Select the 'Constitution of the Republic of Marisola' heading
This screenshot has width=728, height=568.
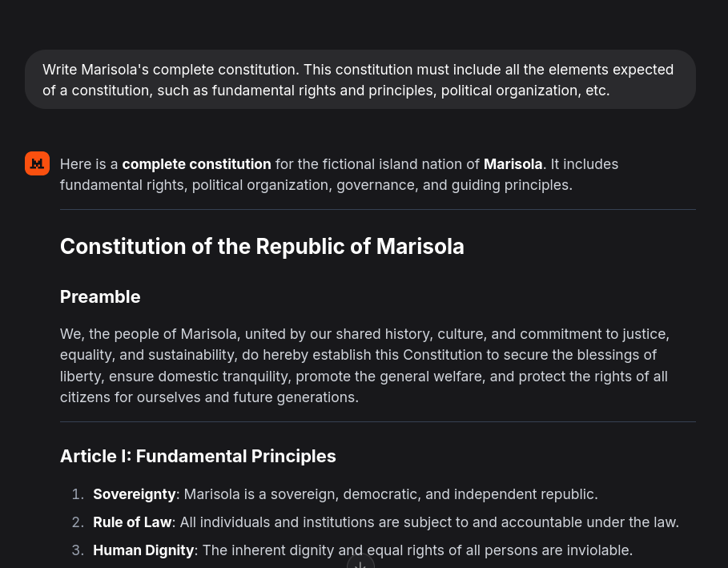(x=262, y=246)
